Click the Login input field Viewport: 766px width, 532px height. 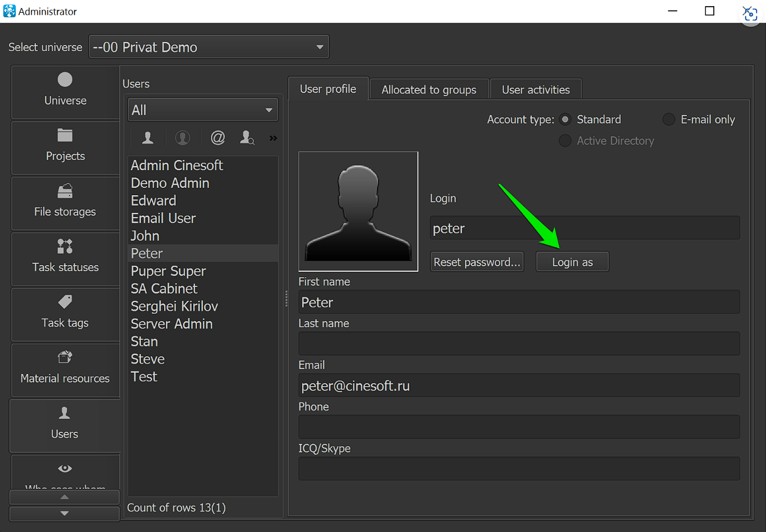pos(585,228)
